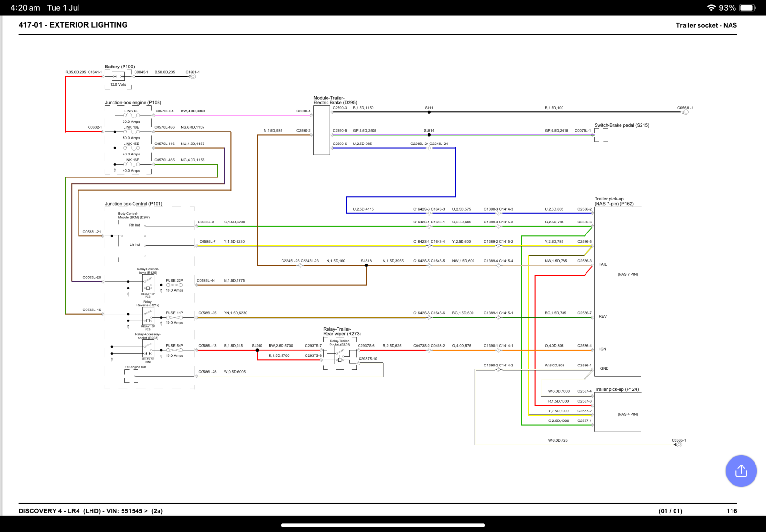Tap the W,6.0D,425 wire label
The height and width of the screenshot is (532, 766).
coord(558,440)
